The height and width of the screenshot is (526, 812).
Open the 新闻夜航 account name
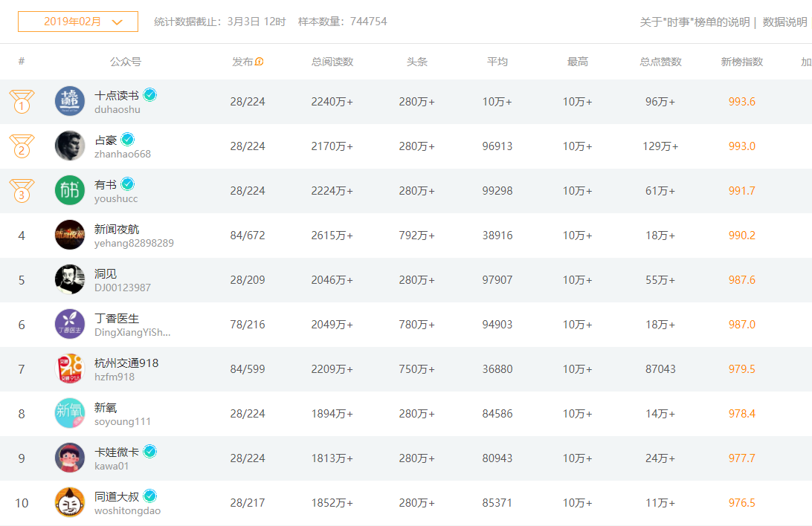click(117, 229)
